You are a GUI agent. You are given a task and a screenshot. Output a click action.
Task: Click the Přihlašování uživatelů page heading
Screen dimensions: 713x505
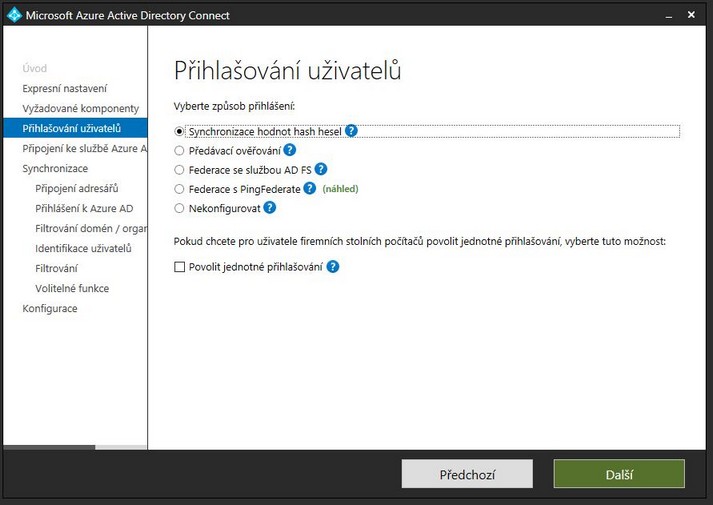(287, 70)
